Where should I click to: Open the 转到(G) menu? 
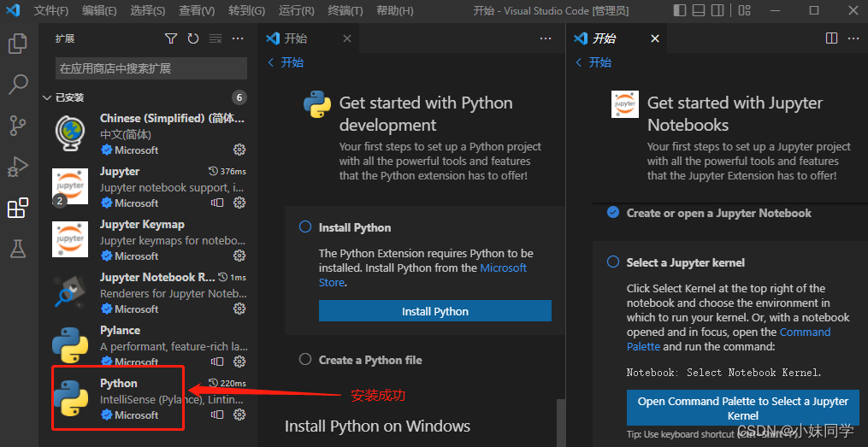(x=246, y=10)
